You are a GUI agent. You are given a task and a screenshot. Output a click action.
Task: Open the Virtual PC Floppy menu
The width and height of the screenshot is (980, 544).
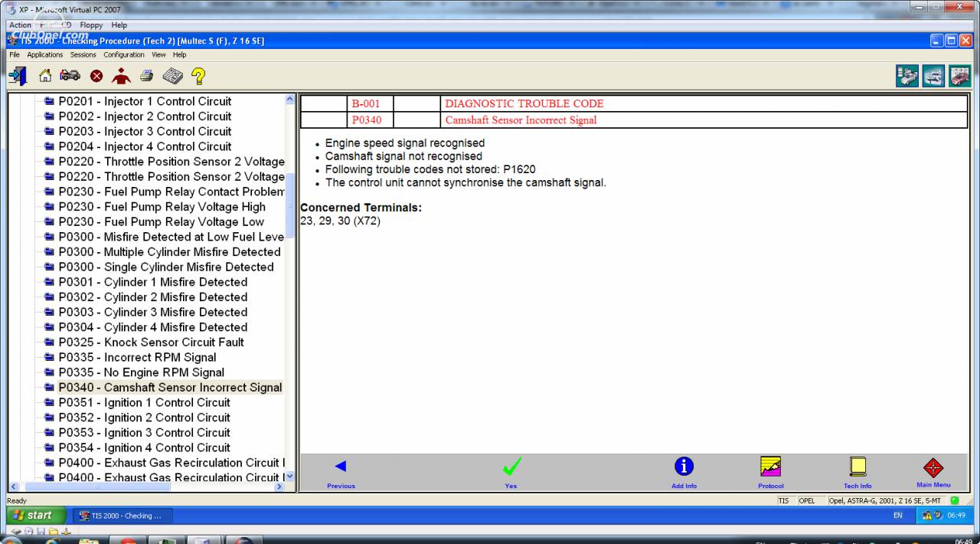91,25
